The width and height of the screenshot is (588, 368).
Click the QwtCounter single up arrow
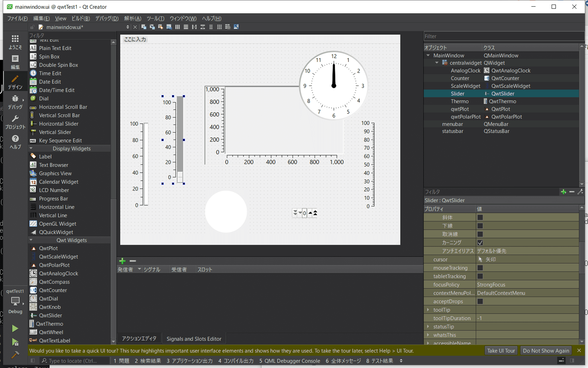pos(310,213)
